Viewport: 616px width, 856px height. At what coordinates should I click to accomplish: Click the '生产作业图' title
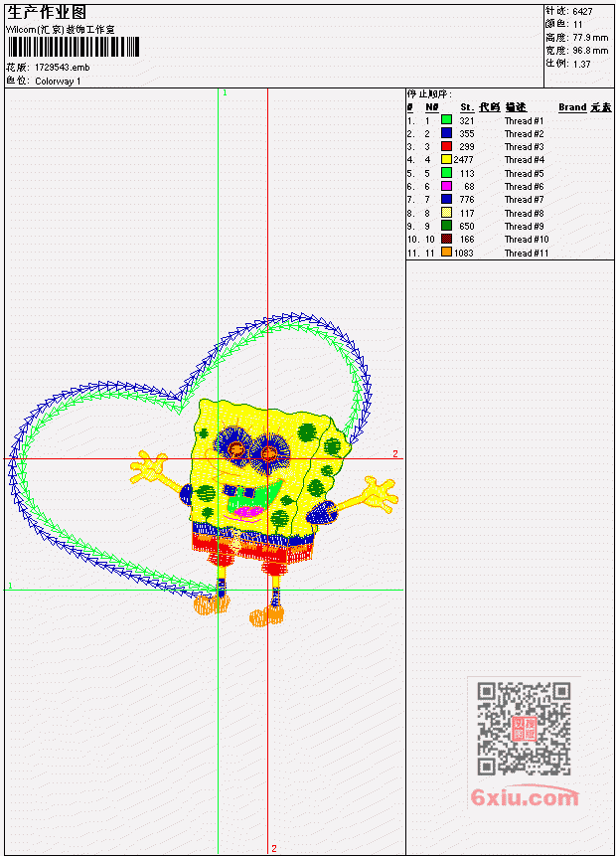(x=47, y=12)
